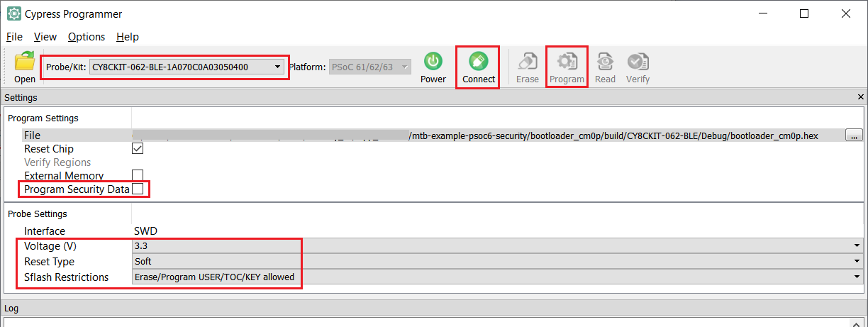This screenshot has height=327, width=868.
Task: Open the Options menu
Action: pos(87,37)
